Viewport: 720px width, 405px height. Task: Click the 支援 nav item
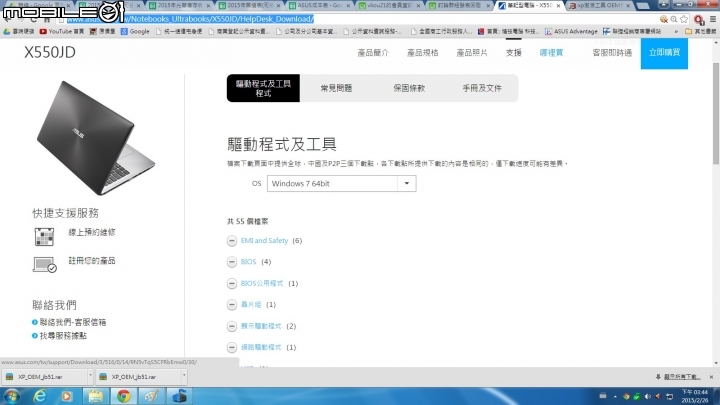(513, 53)
